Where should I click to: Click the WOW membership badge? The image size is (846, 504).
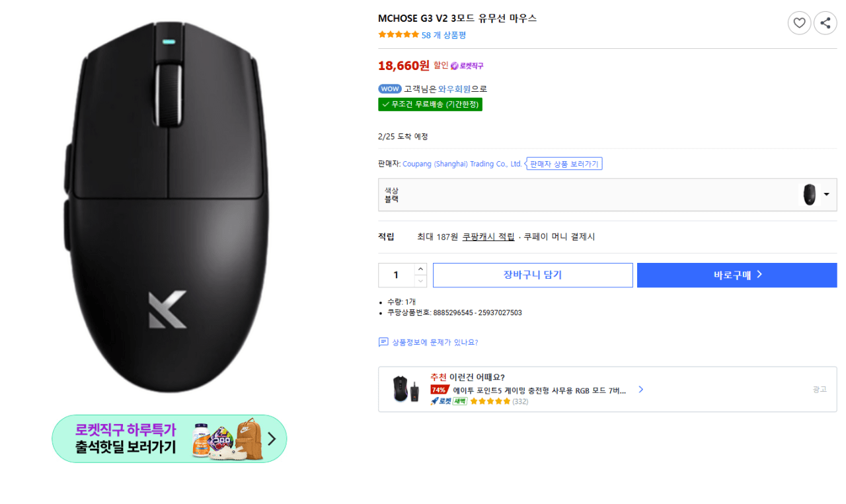point(390,89)
